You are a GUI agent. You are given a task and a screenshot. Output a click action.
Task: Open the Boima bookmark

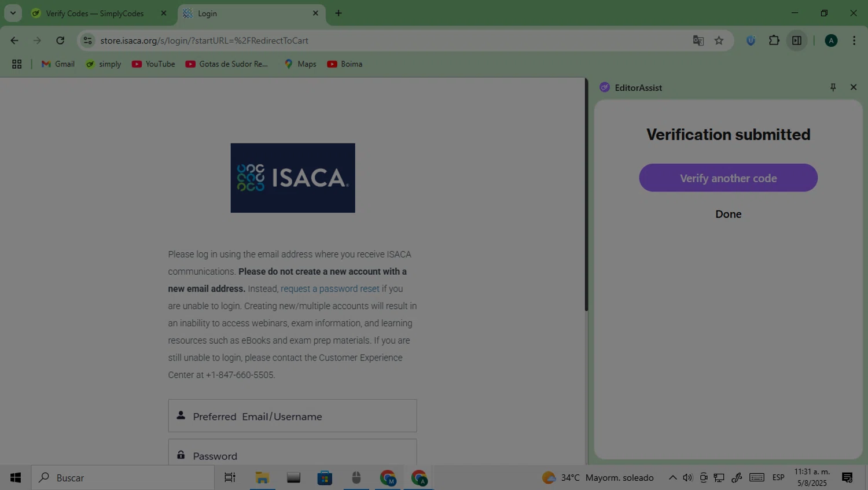(345, 64)
